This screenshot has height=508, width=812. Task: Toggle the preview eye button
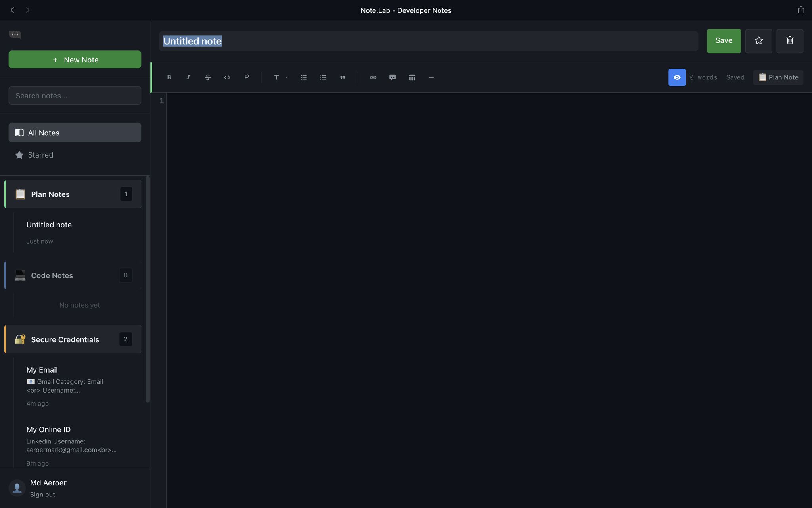pos(677,77)
